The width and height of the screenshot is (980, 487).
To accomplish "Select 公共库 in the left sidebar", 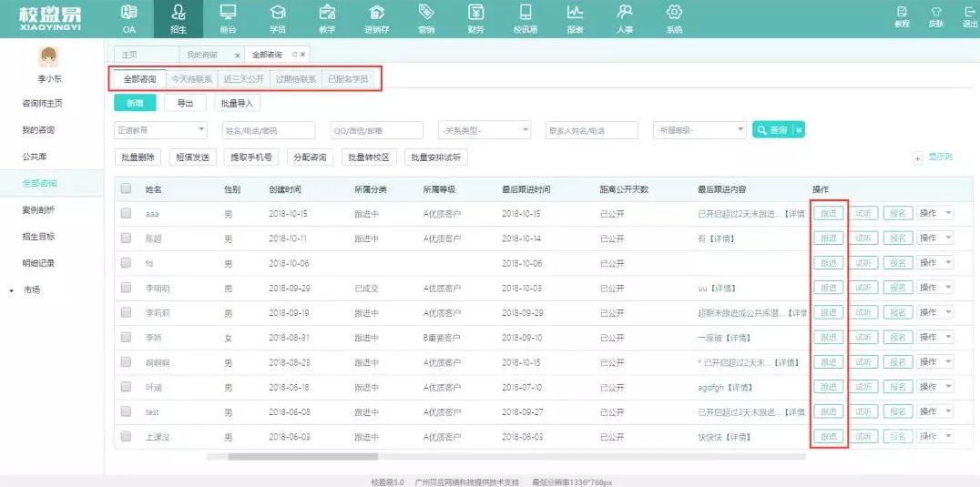I will (x=35, y=157).
